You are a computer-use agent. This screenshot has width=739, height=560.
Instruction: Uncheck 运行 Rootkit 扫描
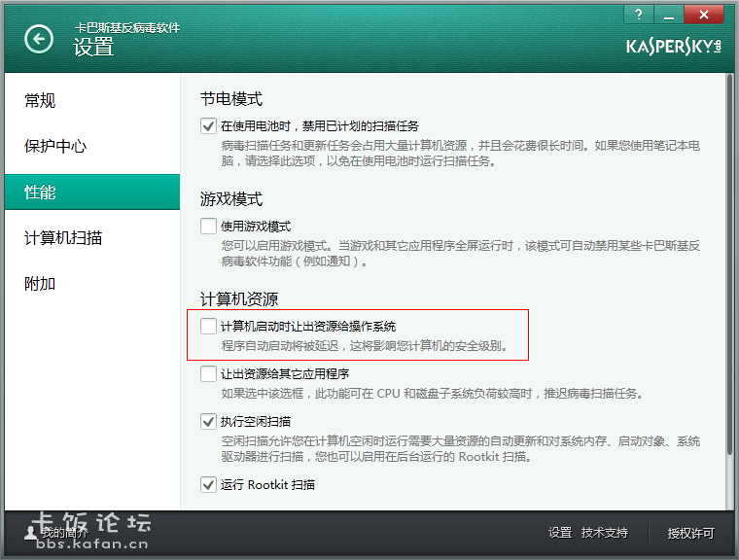(208, 484)
